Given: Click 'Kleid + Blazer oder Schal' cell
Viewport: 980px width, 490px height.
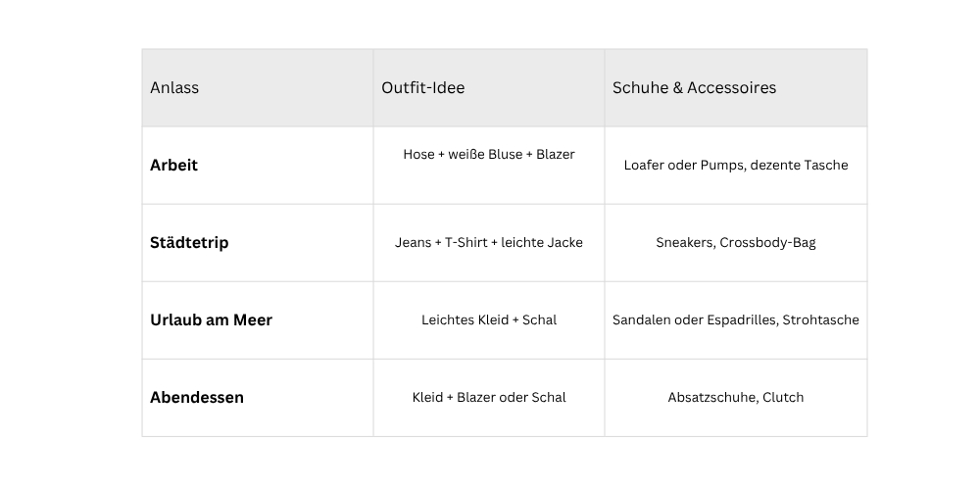Looking at the screenshot, I should pyautogui.click(x=489, y=398).
